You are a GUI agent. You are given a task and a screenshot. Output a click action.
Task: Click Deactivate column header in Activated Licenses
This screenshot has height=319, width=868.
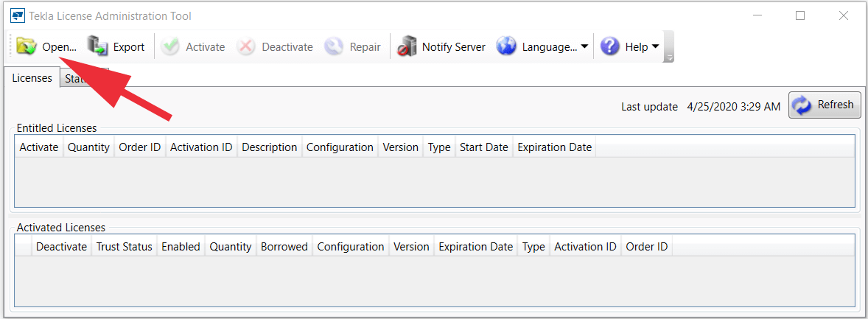[61, 247]
